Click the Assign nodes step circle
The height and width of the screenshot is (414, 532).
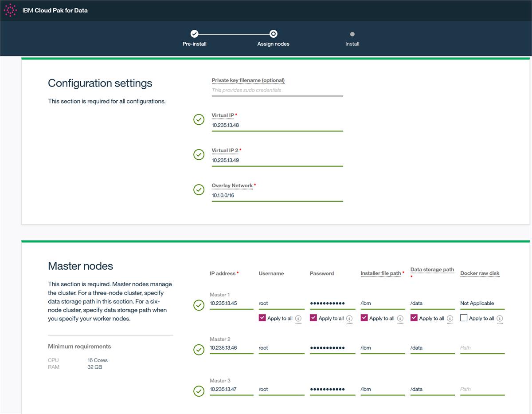pyautogui.click(x=274, y=34)
